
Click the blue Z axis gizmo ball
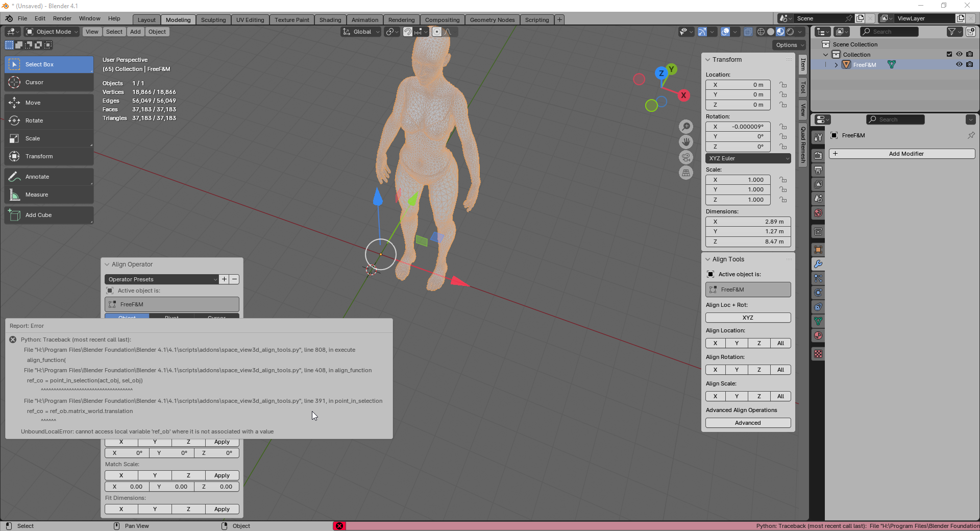click(661, 73)
